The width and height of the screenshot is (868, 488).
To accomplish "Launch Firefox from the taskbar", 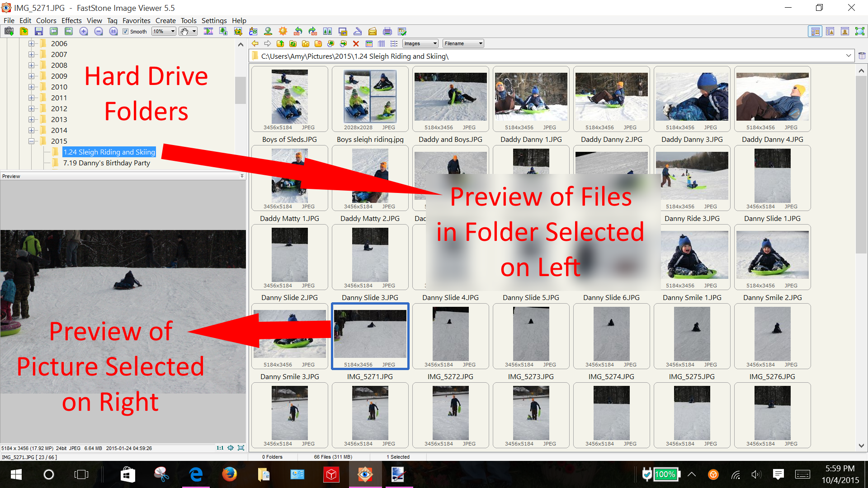I will (x=230, y=474).
